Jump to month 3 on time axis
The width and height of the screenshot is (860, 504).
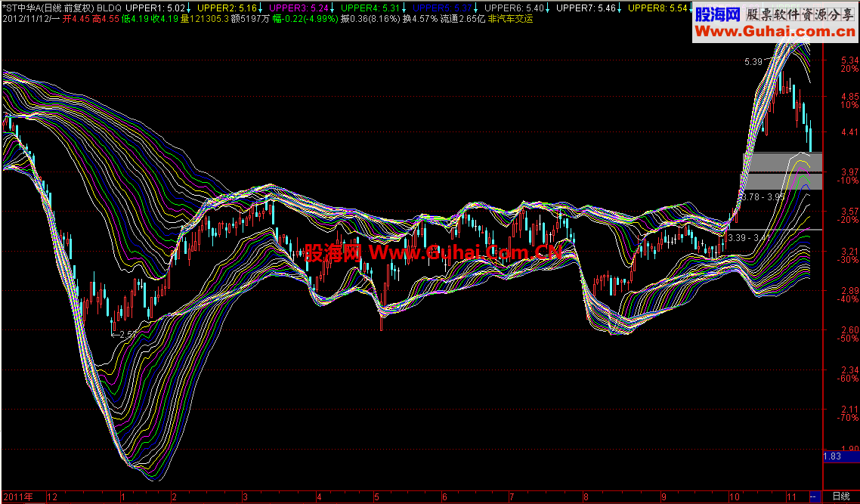(245, 497)
